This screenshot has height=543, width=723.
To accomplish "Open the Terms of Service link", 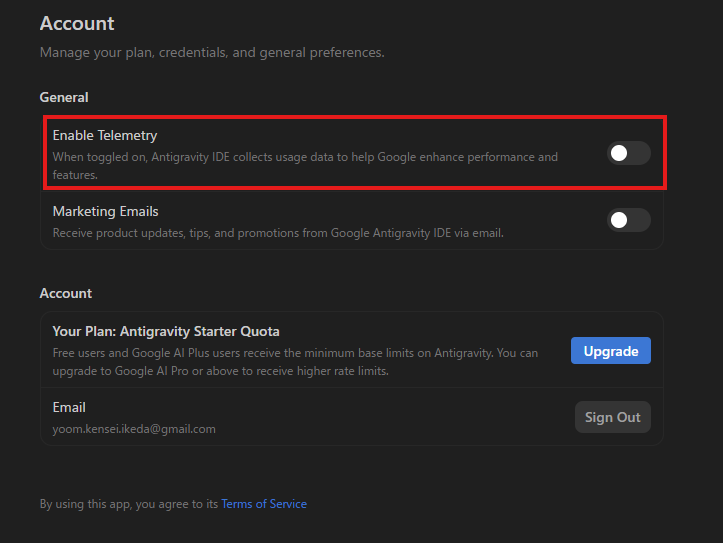I will pyautogui.click(x=264, y=504).
